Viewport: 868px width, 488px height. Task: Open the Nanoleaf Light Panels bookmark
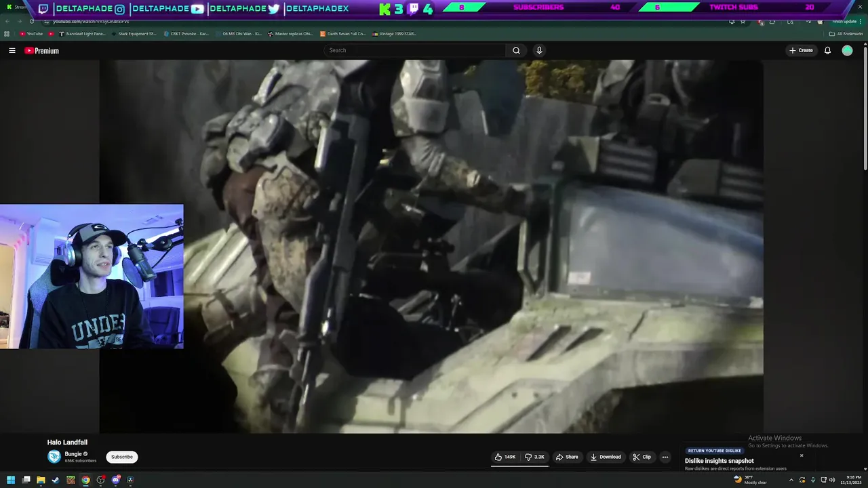tap(83, 34)
